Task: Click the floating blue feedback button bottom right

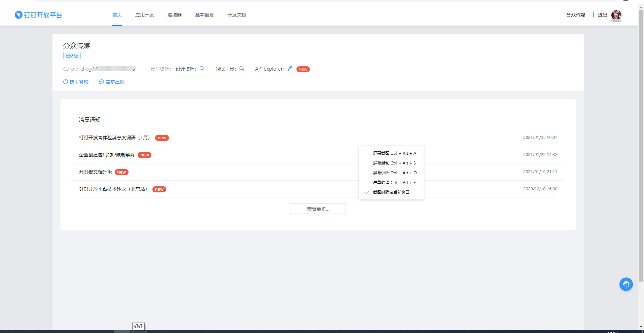Action: tap(626, 284)
